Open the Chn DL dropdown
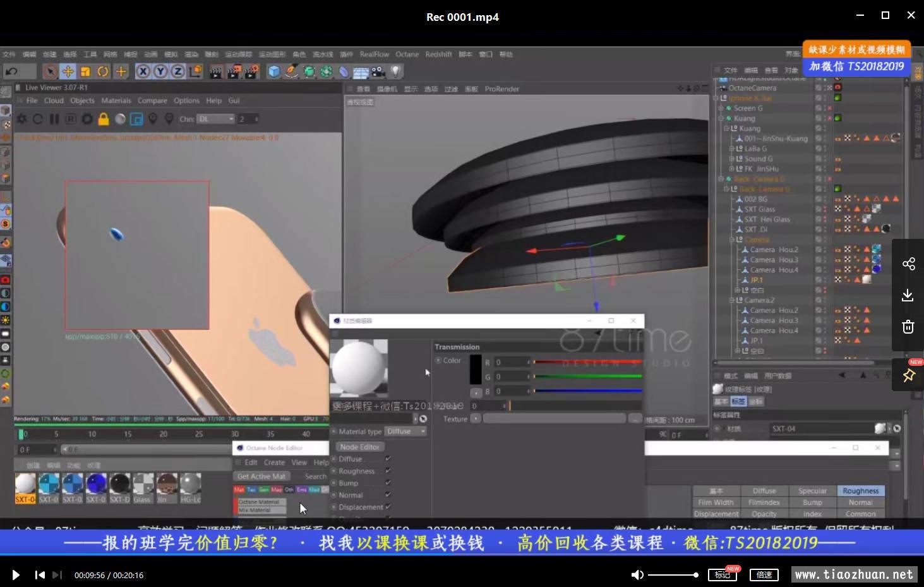 (x=216, y=119)
